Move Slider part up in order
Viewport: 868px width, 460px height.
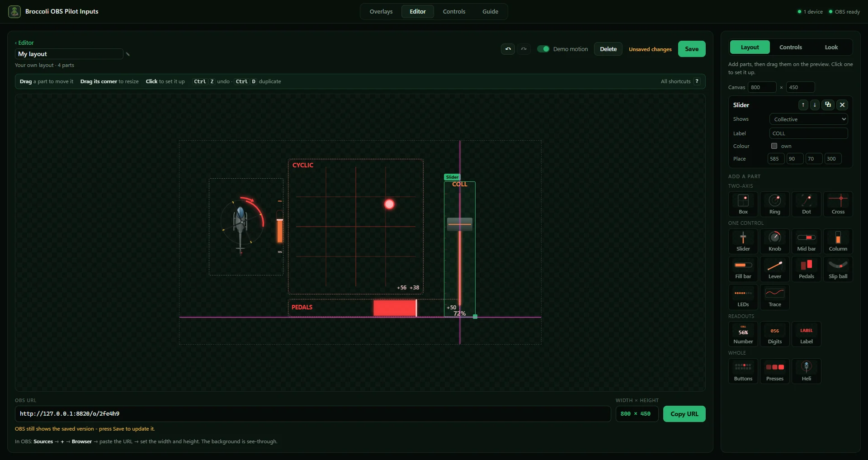click(803, 105)
